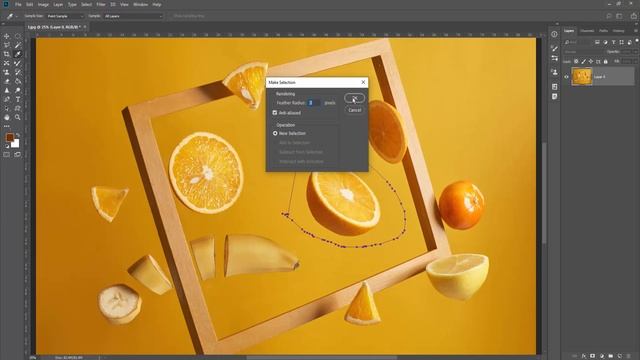Select the Eyedropper tool in toolbox
640x360 pixels.
pos(18,54)
